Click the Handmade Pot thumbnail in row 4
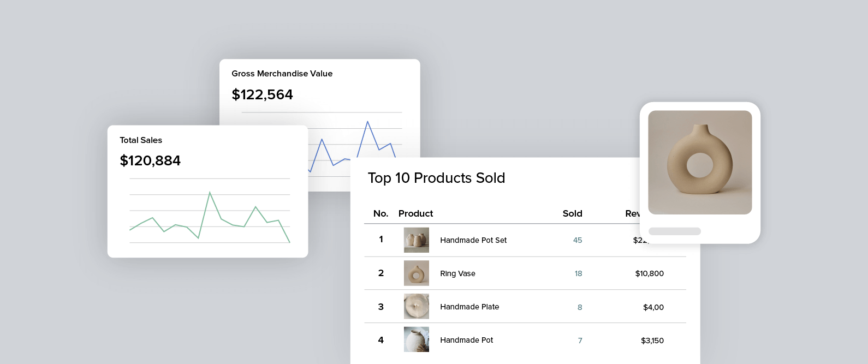Viewport: 868px width, 364px height. point(416,339)
